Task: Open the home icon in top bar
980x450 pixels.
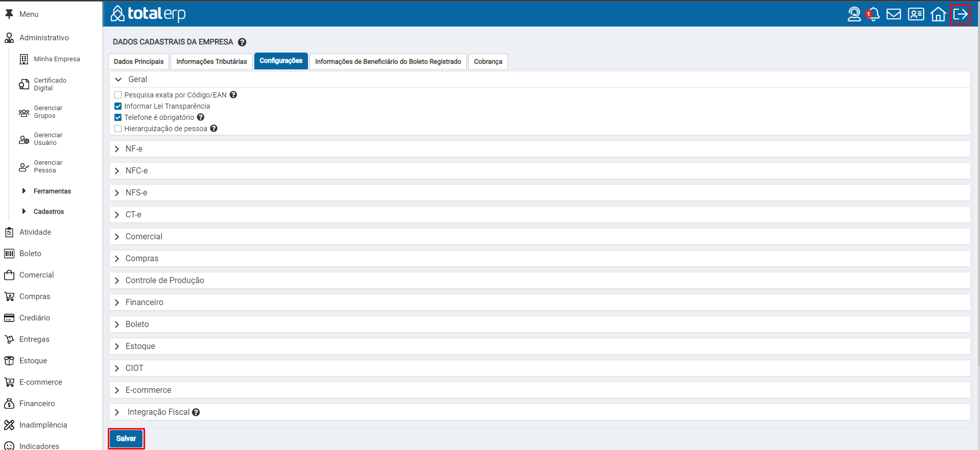Action: (x=938, y=14)
